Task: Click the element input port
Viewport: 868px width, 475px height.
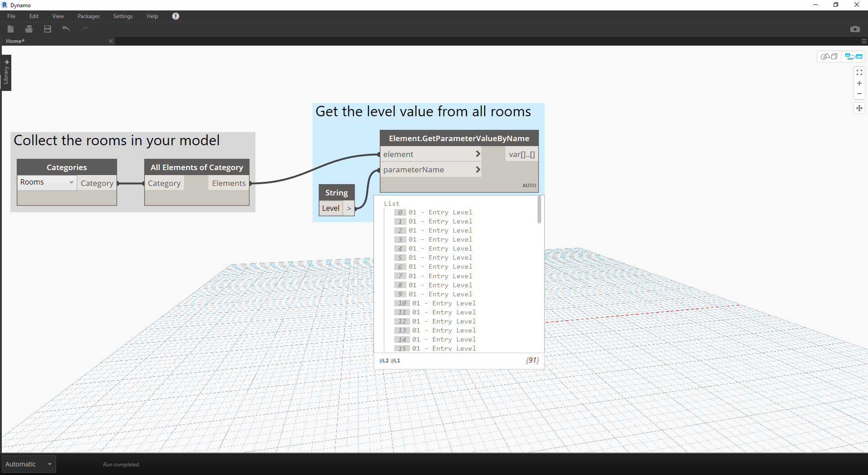Action: click(430, 154)
